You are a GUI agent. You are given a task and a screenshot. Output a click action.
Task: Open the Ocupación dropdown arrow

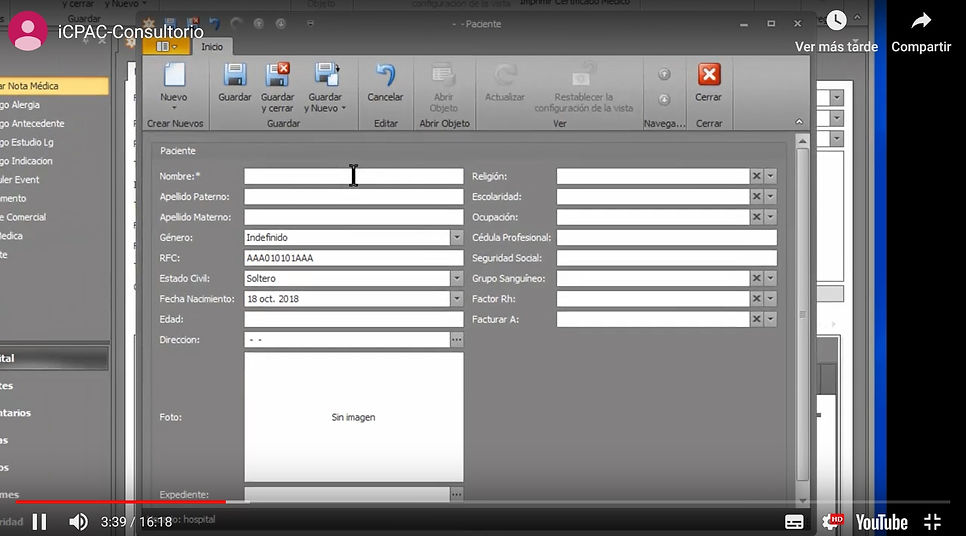[770, 217]
